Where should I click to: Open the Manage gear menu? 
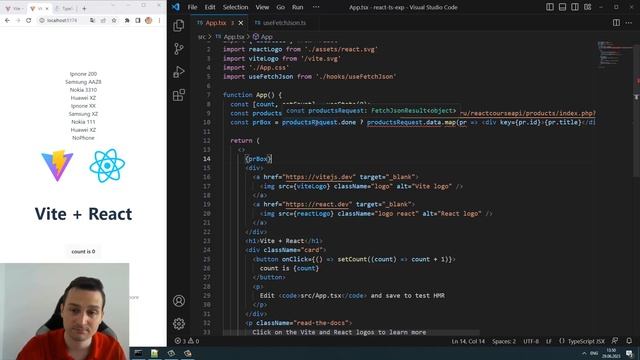[x=179, y=324]
